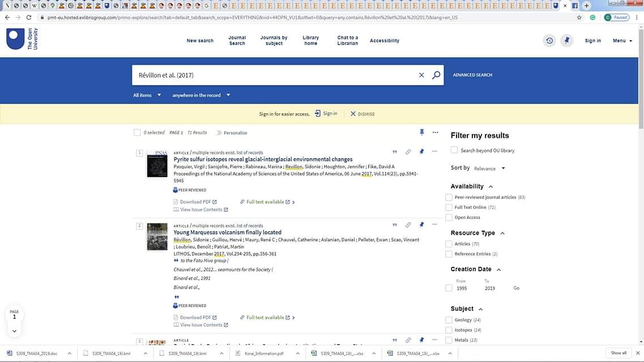This screenshot has height=362, width=644.
Task: Pin the Young Marquesas volcanism article
Action: point(421,225)
